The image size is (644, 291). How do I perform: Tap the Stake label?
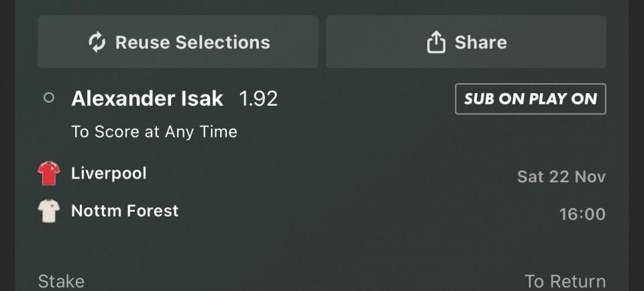click(61, 281)
